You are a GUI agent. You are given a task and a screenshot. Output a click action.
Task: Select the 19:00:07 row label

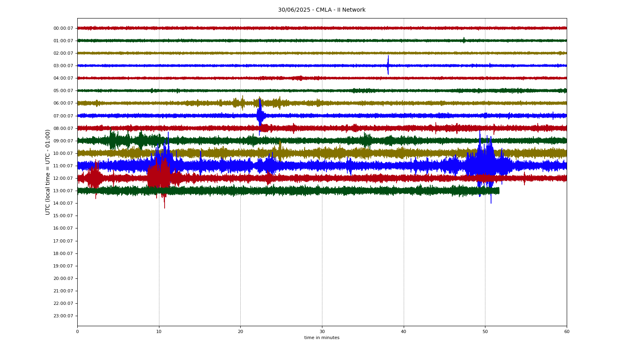click(63, 266)
